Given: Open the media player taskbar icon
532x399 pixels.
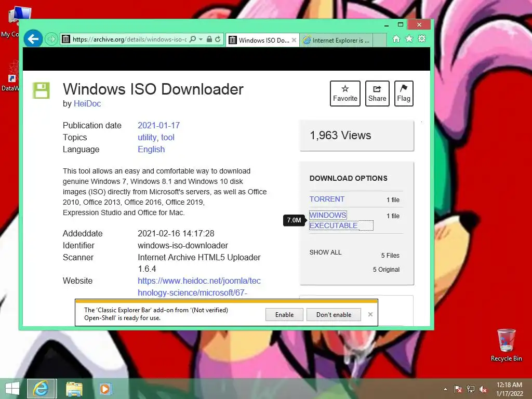Looking at the screenshot, I should tap(105, 389).
